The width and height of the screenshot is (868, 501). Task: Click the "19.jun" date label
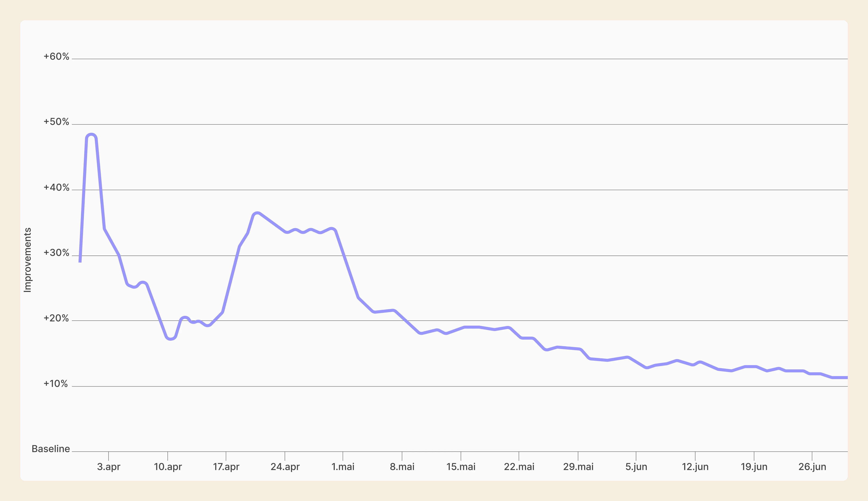coord(754,467)
